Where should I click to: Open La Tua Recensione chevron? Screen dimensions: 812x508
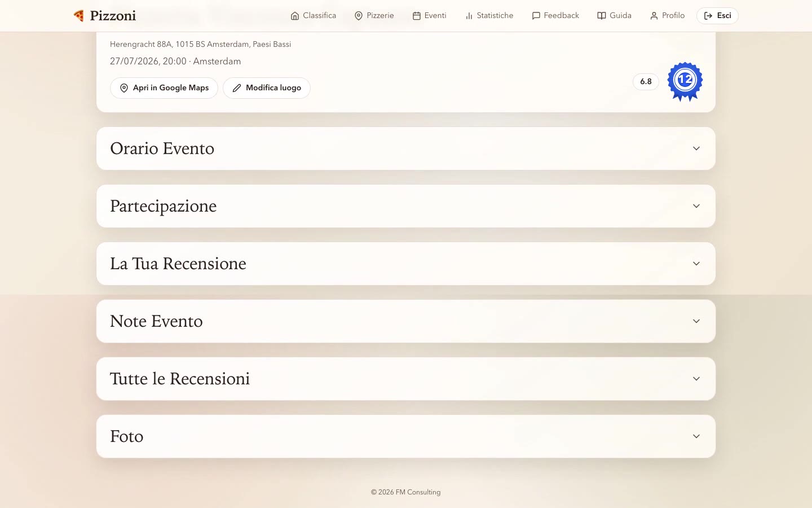tap(696, 264)
